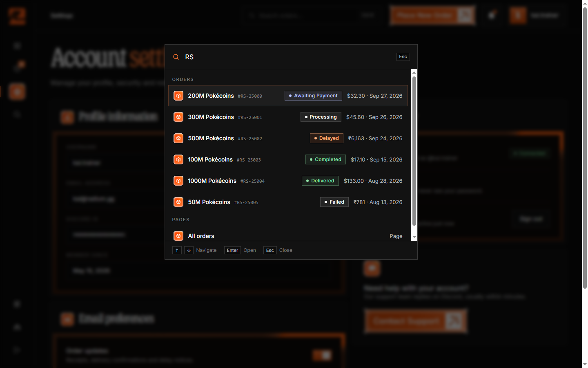Click the Delivered status badge
Image resolution: width=588 pixels, height=368 pixels.
[320, 181]
